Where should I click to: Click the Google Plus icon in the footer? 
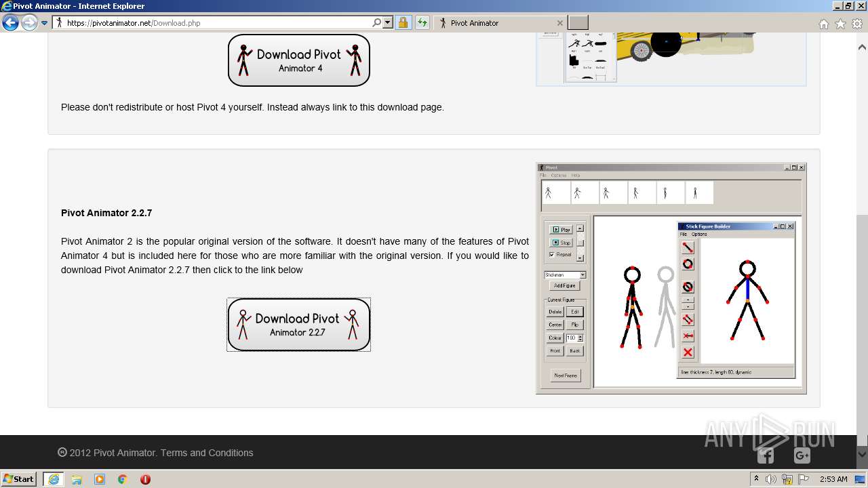(802, 455)
